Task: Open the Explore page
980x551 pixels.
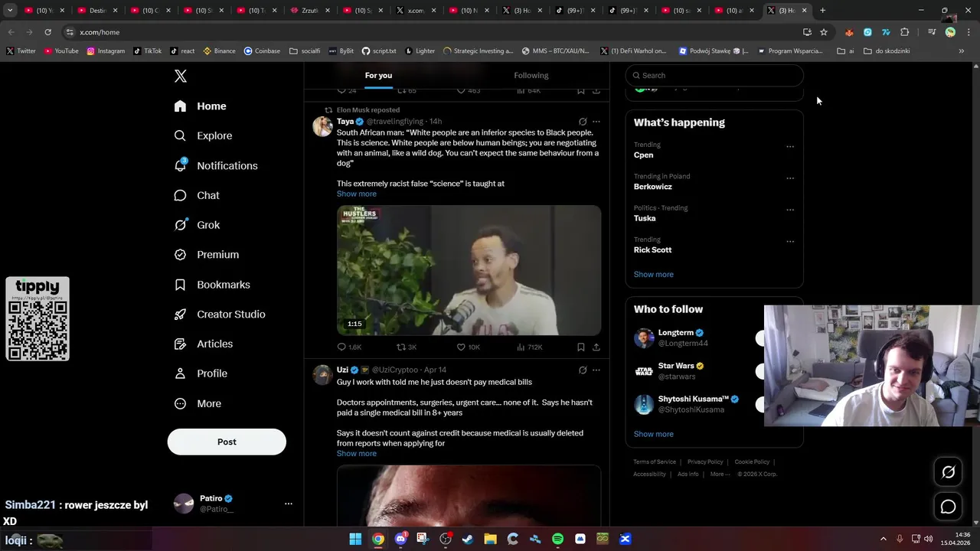Action: [x=203, y=135]
